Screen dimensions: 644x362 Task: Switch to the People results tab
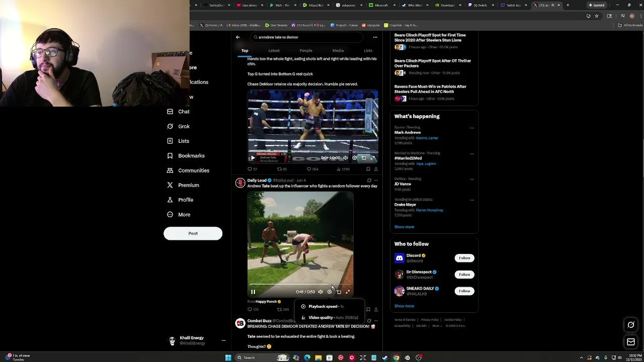tap(306, 50)
